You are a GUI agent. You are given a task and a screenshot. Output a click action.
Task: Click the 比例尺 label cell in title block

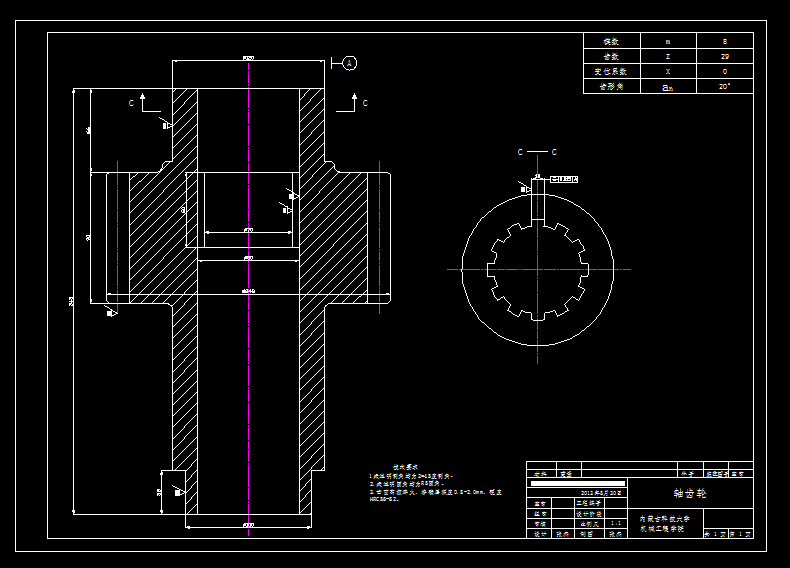coord(590,524)
